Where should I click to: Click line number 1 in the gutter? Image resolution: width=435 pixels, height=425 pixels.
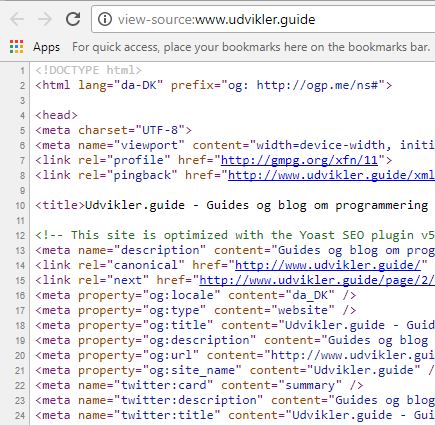pos(22,71)
